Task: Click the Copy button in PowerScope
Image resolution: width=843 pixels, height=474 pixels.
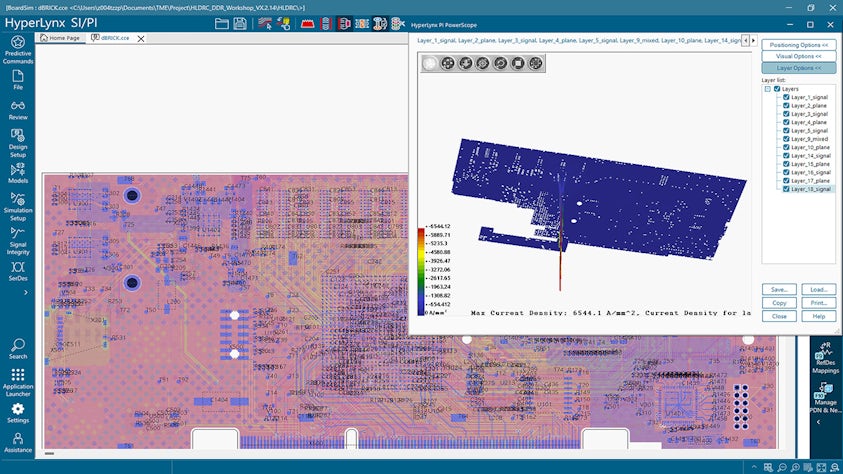Action: [779, 303]
